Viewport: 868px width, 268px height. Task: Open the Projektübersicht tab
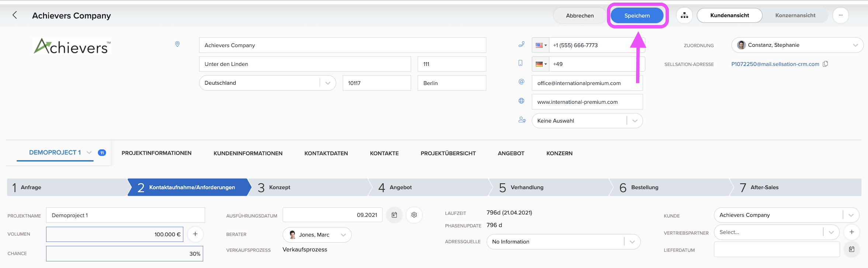coord(448,153)
